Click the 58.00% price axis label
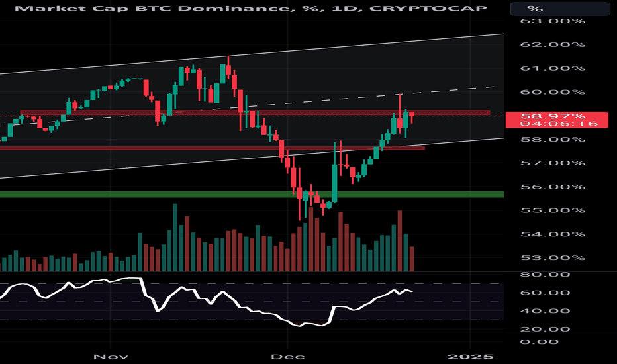 click(553, 139)
